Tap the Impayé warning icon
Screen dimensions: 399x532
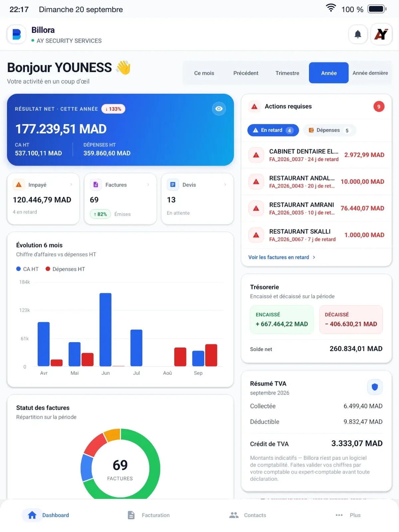(19, 185)
